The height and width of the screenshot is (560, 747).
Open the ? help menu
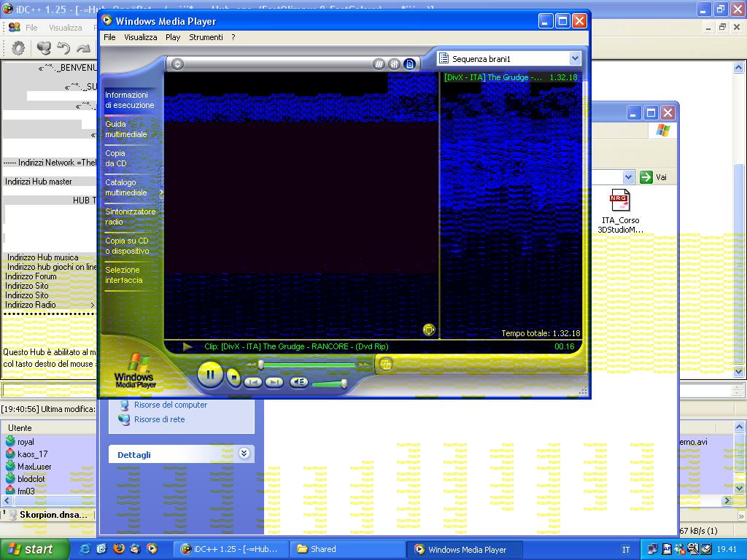[x=233, y=37]
